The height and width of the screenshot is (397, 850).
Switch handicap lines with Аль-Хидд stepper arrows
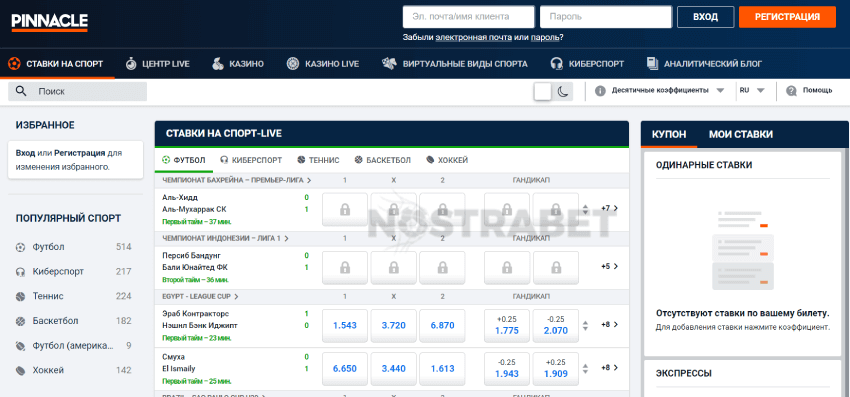[x=585, y=209]
